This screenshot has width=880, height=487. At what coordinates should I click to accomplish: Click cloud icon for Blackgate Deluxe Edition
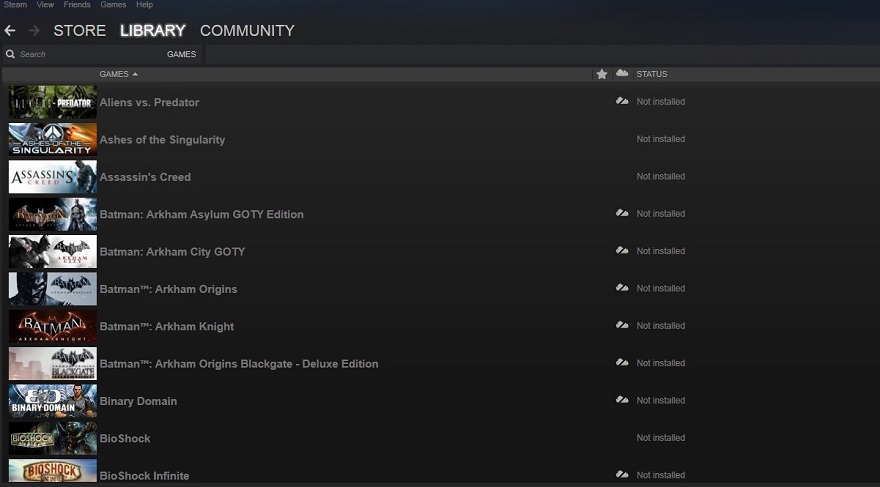point(622,362)
